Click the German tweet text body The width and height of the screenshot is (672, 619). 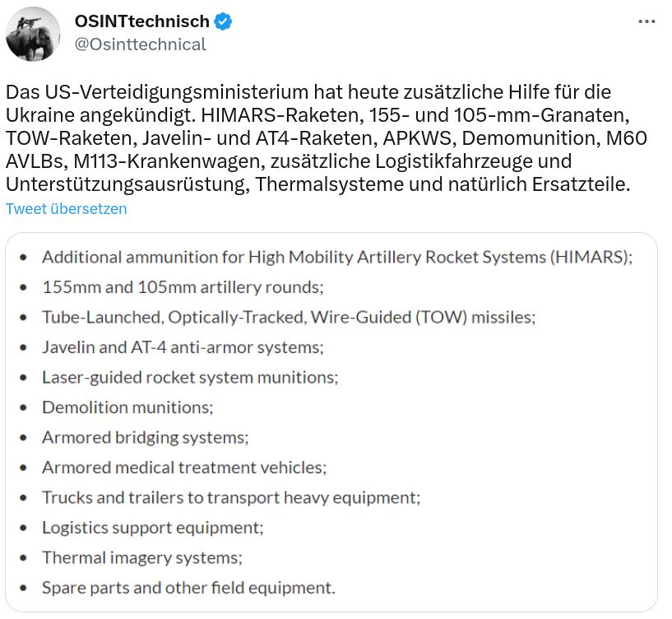(327, 138)
